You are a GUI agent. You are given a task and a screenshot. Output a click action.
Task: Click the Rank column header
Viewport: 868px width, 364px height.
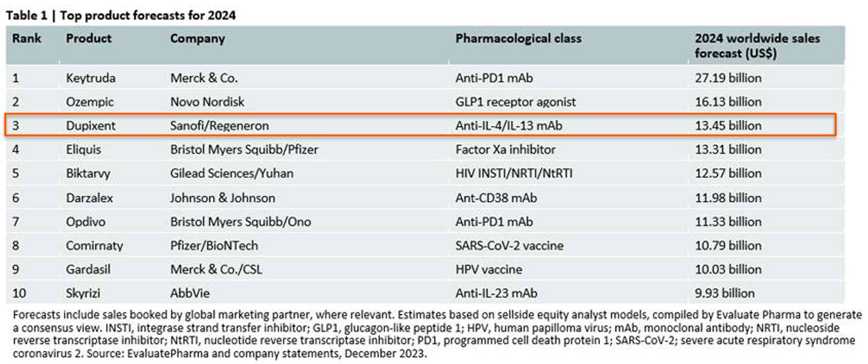point(27,39)
